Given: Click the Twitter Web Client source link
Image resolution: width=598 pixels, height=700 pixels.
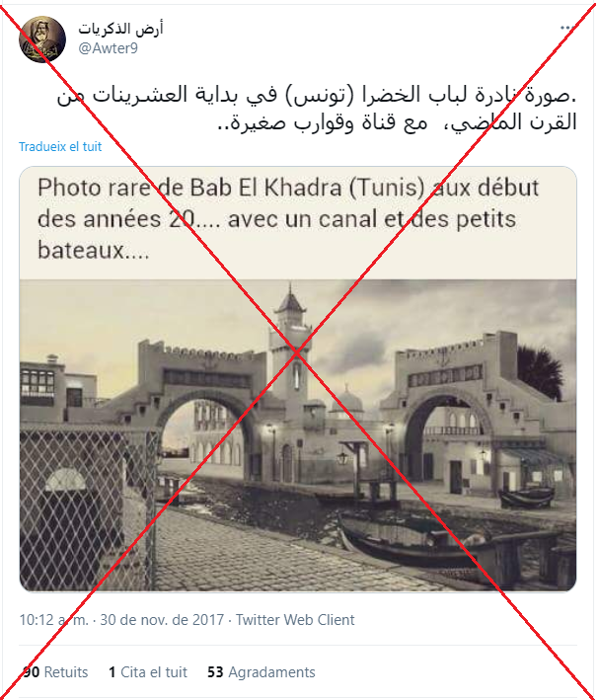Looking at the screenshot, I should [295, 620].
